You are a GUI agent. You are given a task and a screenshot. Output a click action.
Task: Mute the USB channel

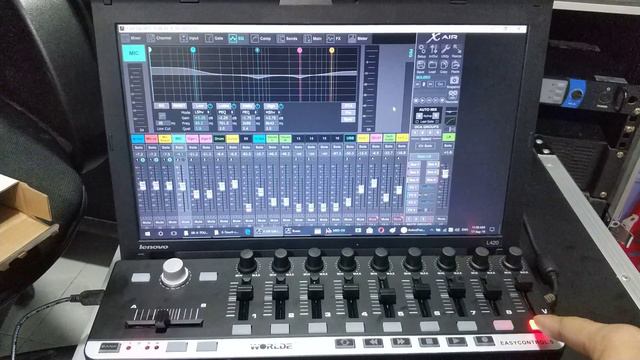348,220
